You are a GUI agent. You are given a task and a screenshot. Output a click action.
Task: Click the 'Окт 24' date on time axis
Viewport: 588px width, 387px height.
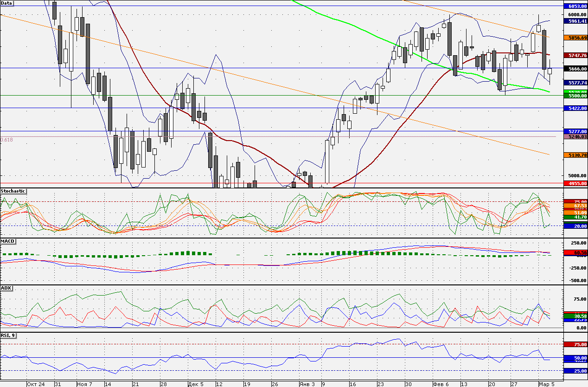36,384
